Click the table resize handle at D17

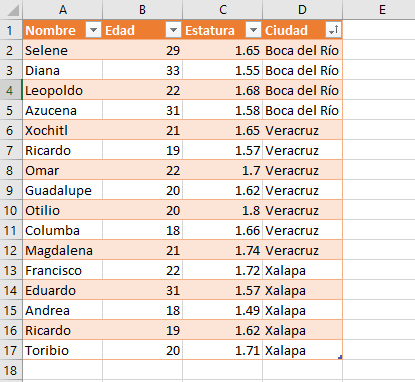[x=340, y=357]
